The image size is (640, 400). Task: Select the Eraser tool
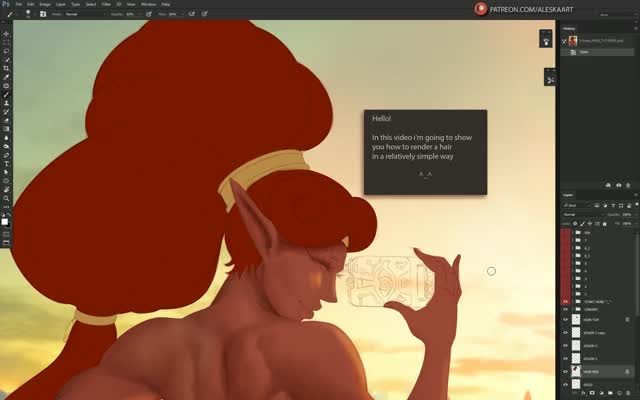(6, 120)
